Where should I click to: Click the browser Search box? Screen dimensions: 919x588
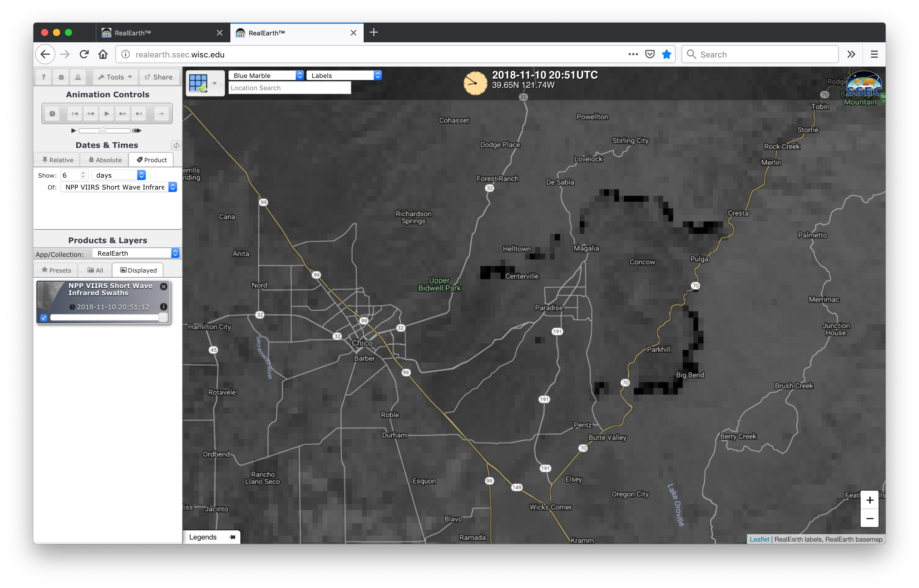[x=759, y=54]
